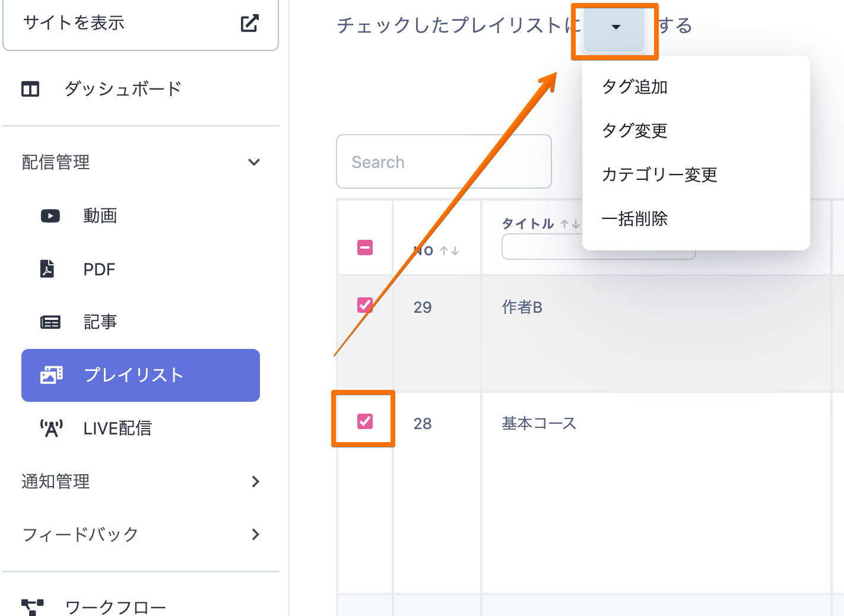Screen dimensions: 844x616
Task: Click the ダッシュボード panel icon
Action: pyautogui.click(x=30, y=89)
